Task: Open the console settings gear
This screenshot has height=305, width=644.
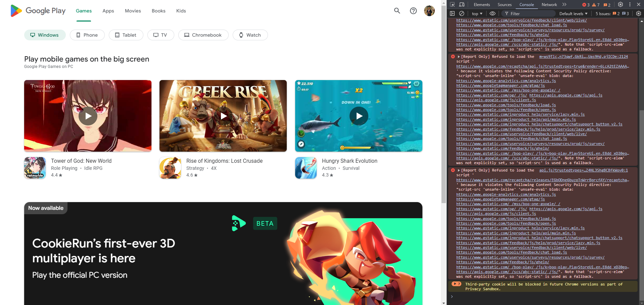Action: pyautogui.click(x=638, y=13)
